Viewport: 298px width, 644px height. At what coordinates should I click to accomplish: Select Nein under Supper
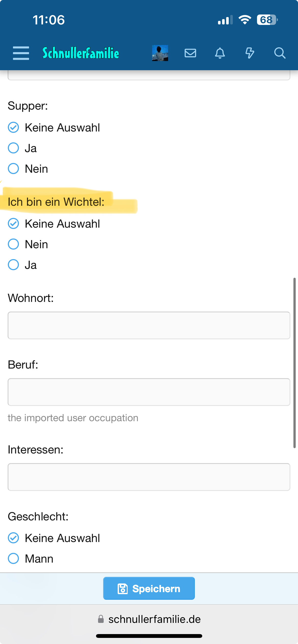point(13,169)
